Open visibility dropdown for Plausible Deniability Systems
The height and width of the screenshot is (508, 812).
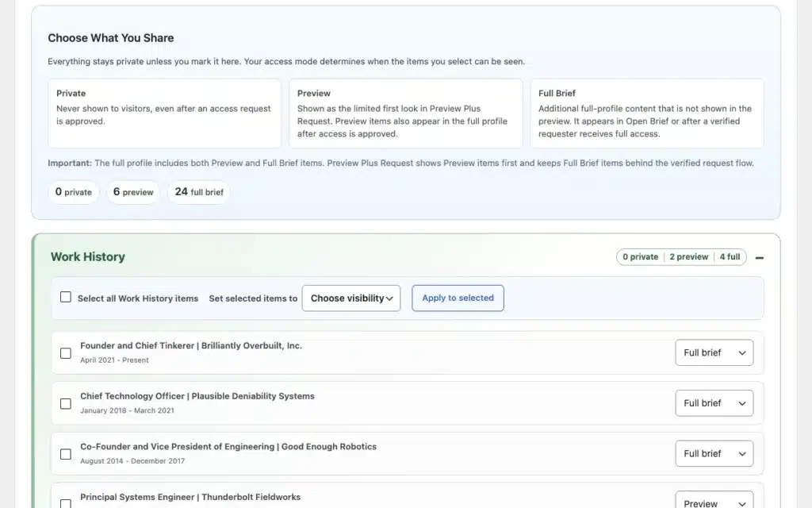(x=714, y=403)
